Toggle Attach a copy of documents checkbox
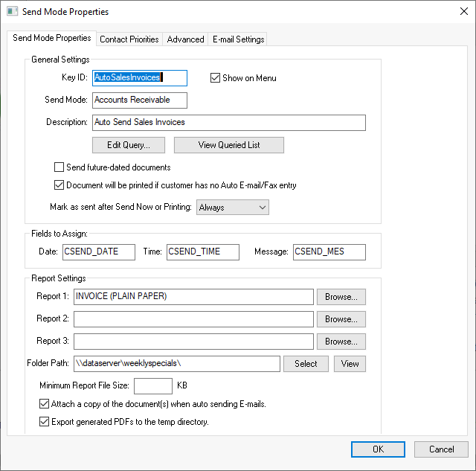 (x=44, y=404)
